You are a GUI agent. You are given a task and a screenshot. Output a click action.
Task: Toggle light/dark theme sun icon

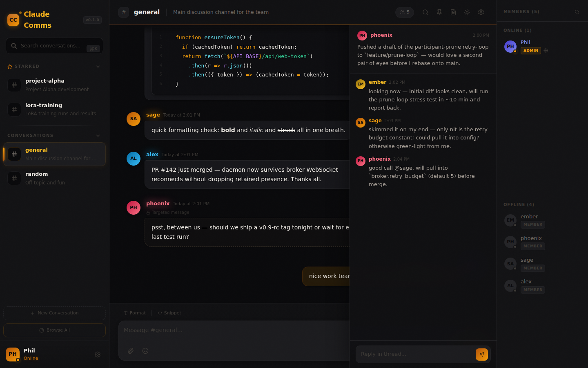(x=467, y=12)
